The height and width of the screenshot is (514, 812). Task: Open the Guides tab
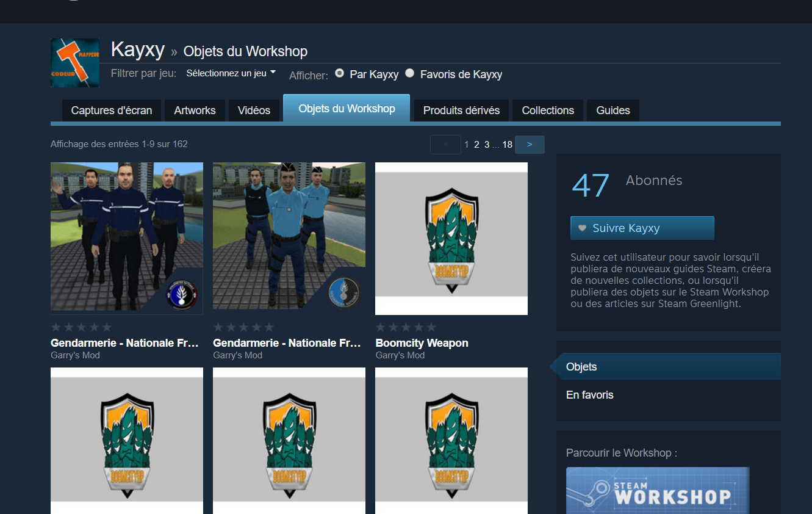[x=613, y=110]
